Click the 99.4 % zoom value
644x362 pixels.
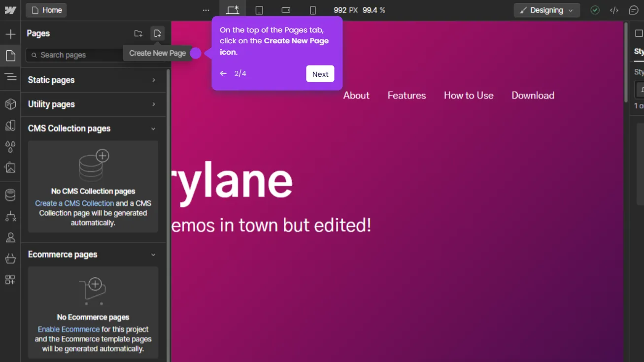point(374,10)
